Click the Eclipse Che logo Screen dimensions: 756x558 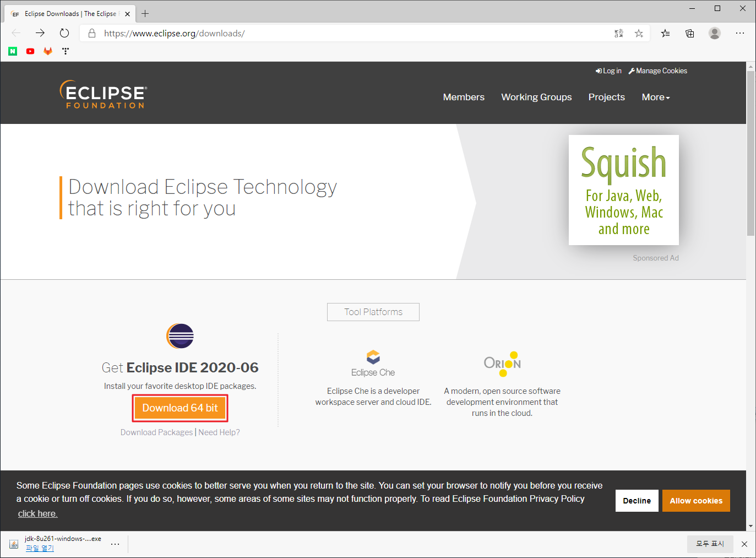pyautogui.click(x=373, y=364)
